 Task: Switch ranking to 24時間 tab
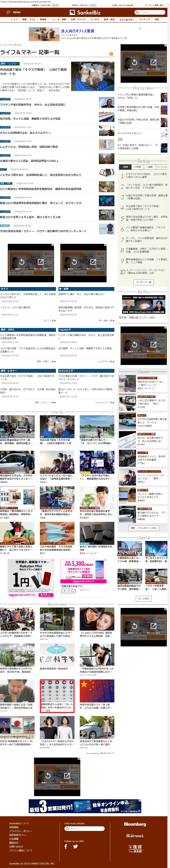coord(138,167)
